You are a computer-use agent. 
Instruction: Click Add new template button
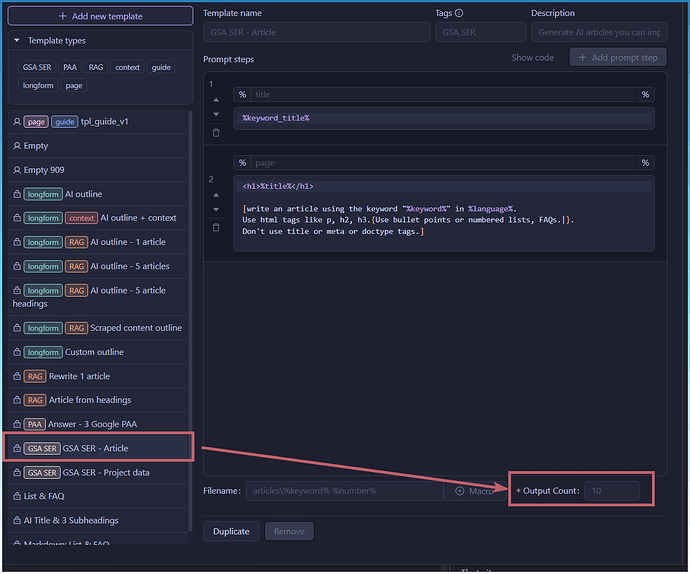(99, 16)
